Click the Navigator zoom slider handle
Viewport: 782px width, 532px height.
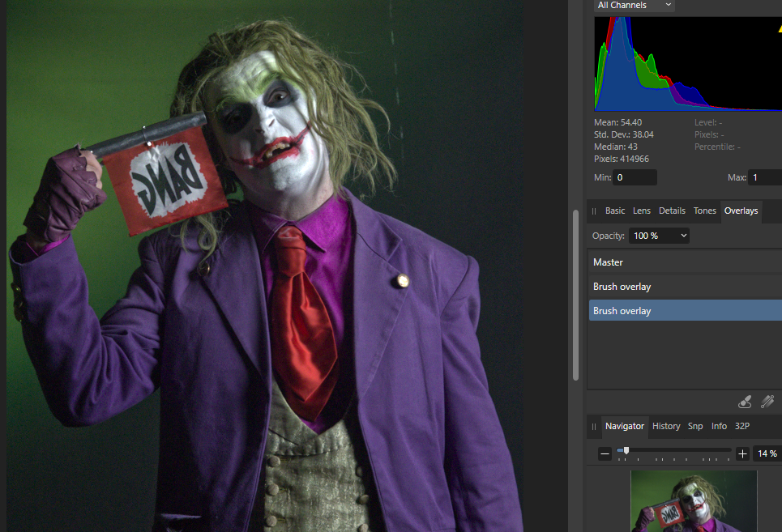626,450
